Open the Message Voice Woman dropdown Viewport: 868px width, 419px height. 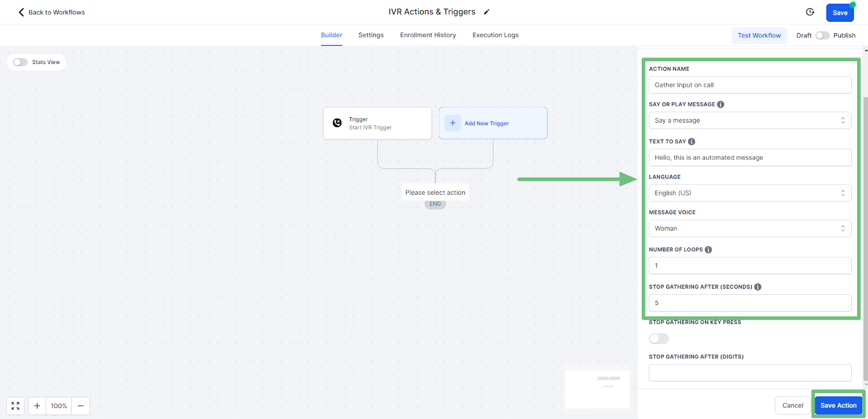click(750, 228)
